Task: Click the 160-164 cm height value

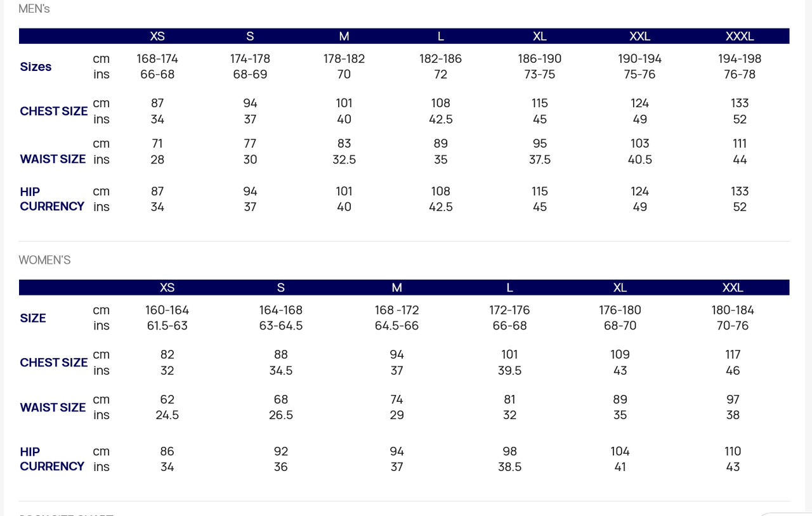Action: [x=167, y=311]
